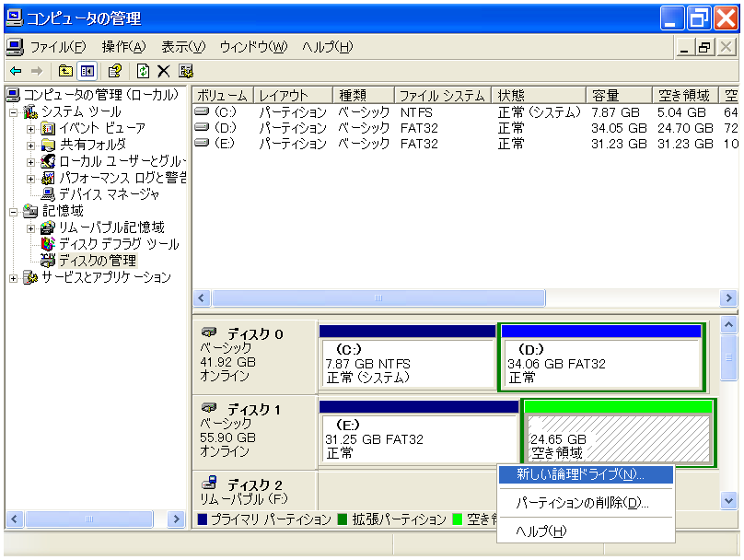This screenshot has width=744, height=560.
Task: Click the 記憶域 icon
Action: coord(30,211)
